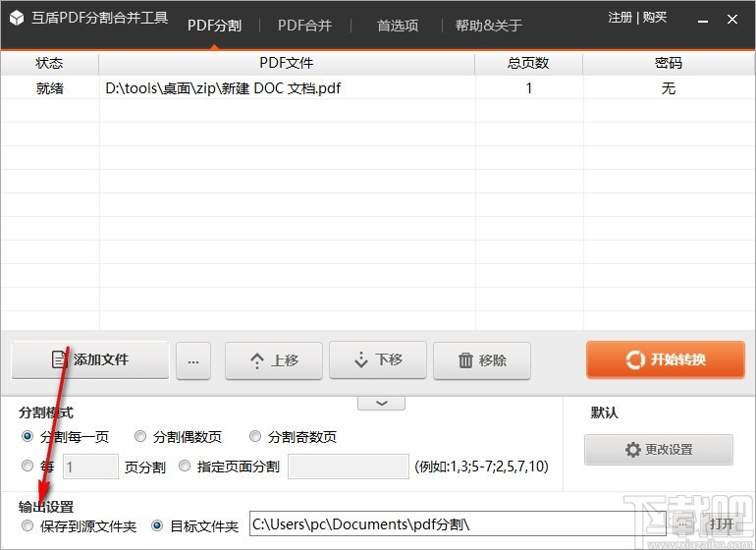Select the 保存到源文件夹 radio option
756x550 pixels.
point(27,525)
